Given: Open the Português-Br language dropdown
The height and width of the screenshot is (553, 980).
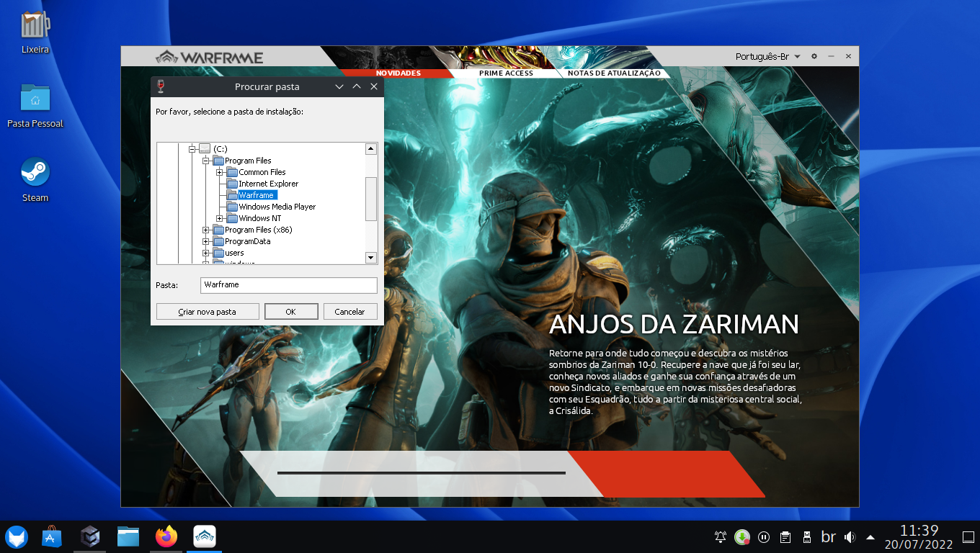Looking at the screenshot, I should click(768, 56).
